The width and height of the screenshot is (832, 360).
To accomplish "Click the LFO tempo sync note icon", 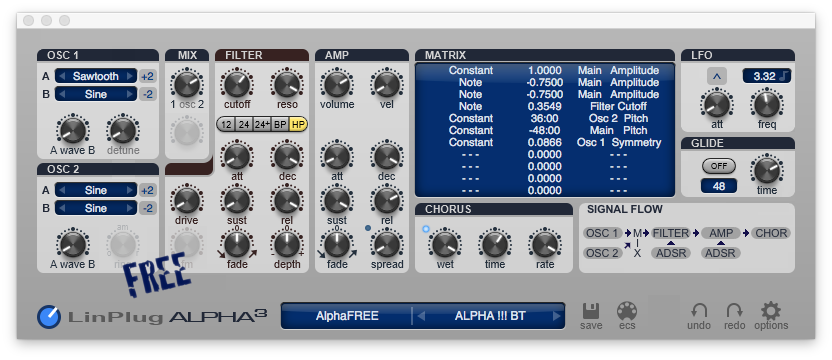I will pyautogui.click(x=785, y=76).
